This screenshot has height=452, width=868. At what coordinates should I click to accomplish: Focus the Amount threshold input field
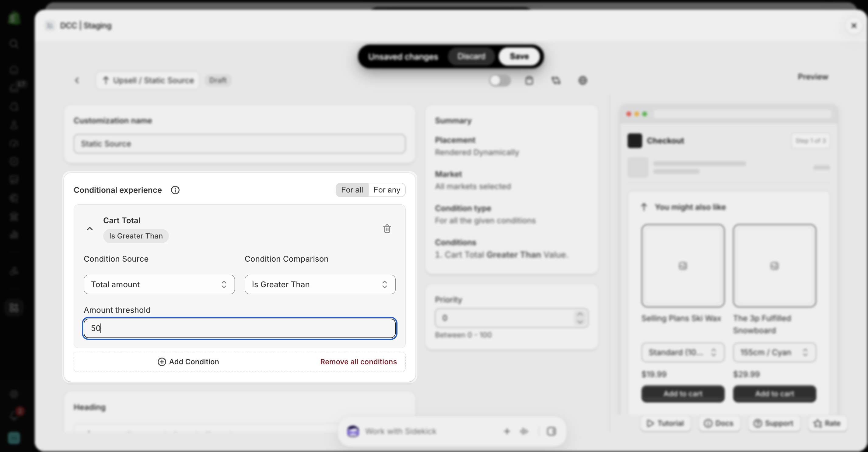pyautogui.click(x=240, y=328)
